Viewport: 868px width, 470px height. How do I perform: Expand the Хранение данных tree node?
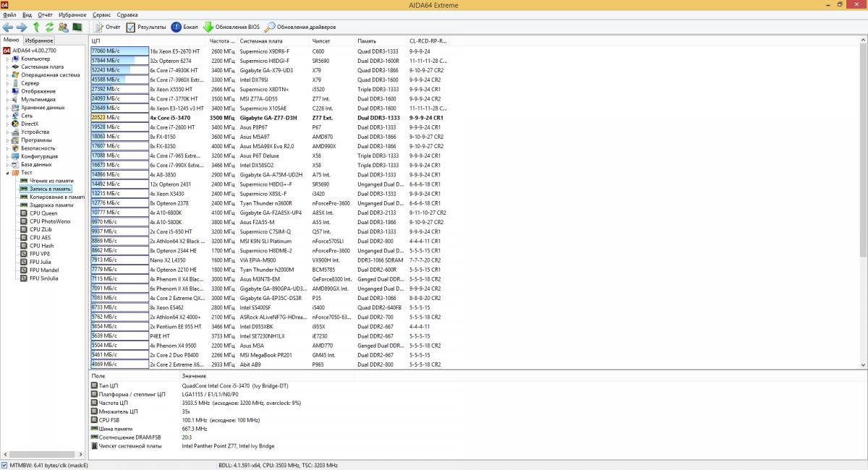[x=7, y=108]
